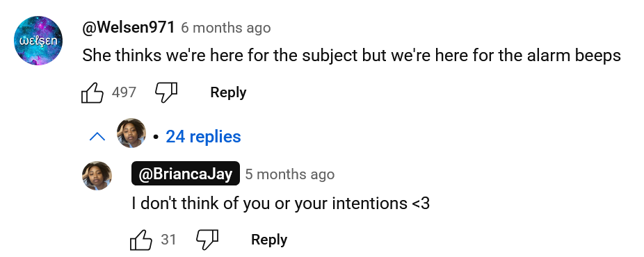Dislike the alarm beeps comment

(166, 92)
